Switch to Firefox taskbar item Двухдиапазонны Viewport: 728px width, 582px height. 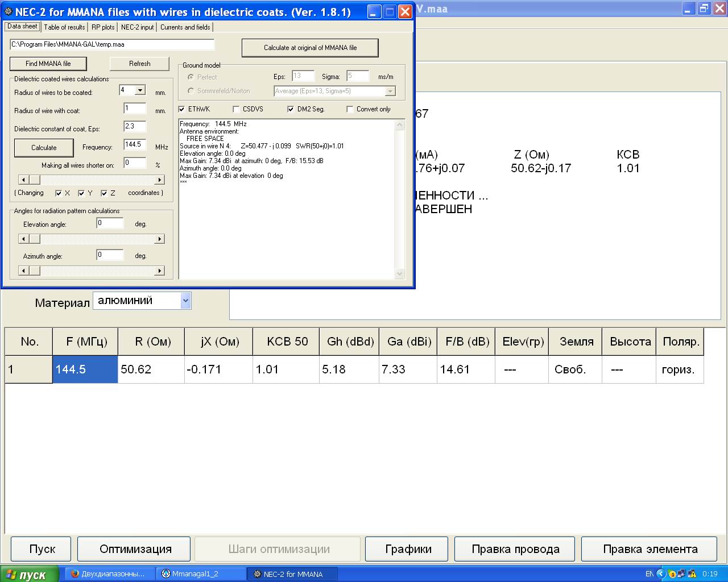click(110, 574)
